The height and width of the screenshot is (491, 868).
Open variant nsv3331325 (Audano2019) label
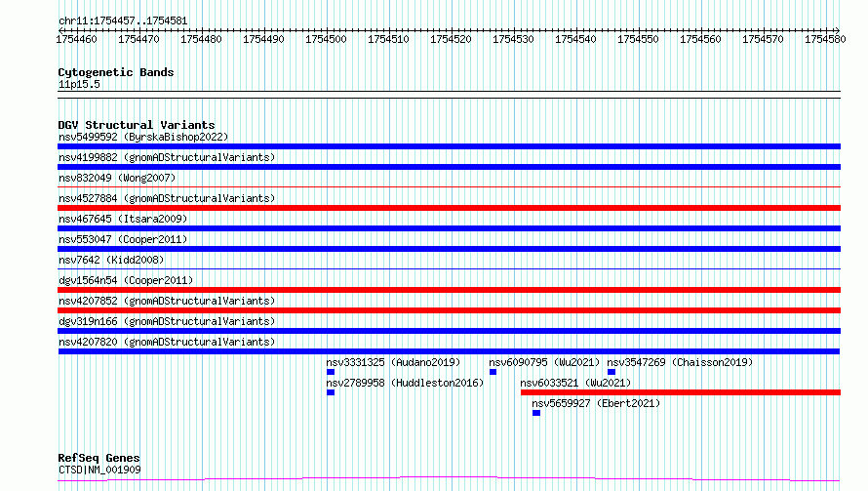[393, 362]
